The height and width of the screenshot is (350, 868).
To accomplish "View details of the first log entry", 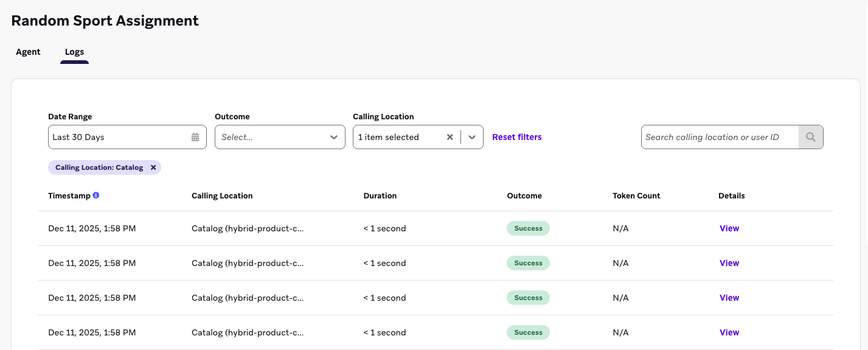I will coord(729,228).
